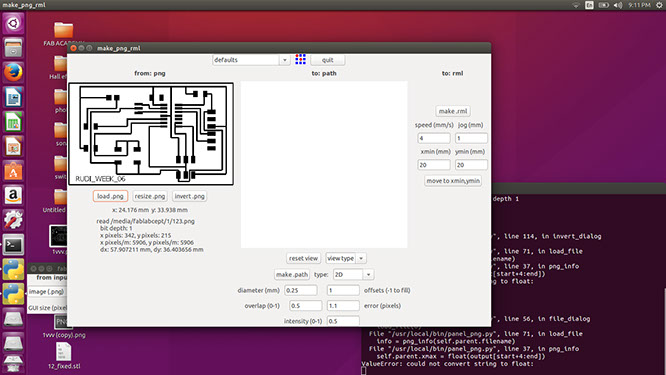Click the resize .png button
The width and height of the screenshot is (666, 375).
(150, 196)
